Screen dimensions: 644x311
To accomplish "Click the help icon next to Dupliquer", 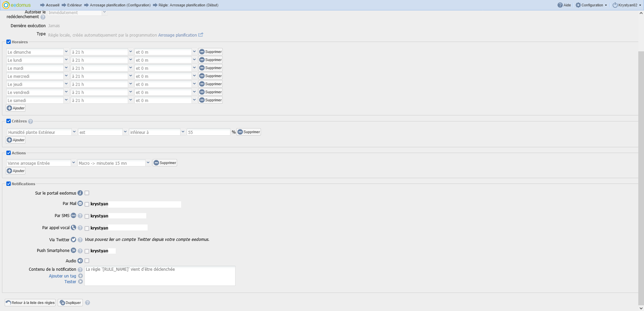I will (x=88, y=303).
